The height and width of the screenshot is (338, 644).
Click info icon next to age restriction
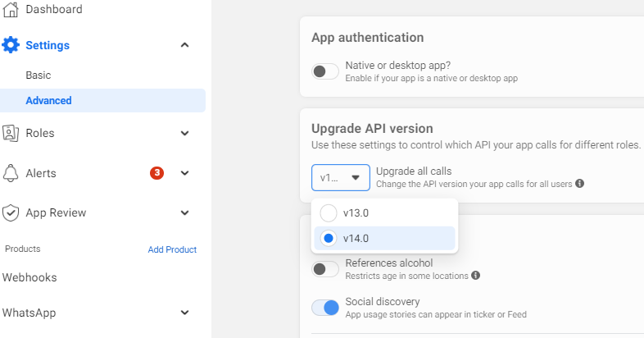point(475,275)
